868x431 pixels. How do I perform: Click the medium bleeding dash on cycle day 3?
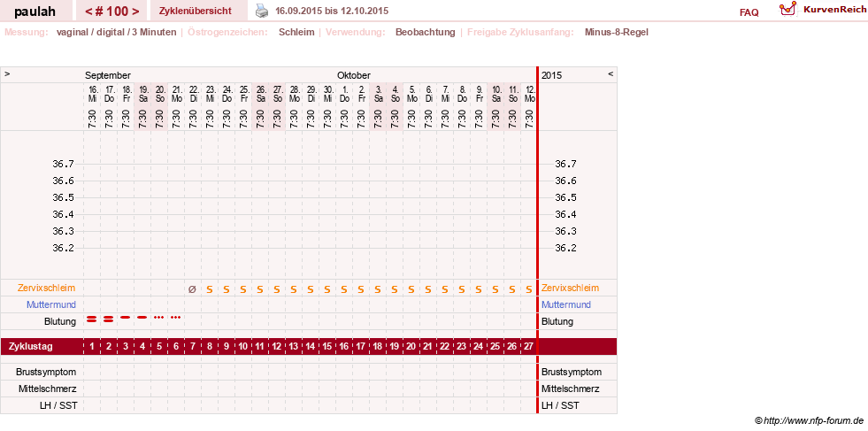tap(126, 318)
